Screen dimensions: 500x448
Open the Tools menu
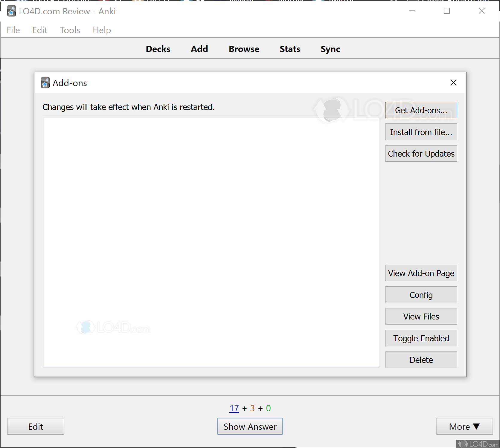70,30
